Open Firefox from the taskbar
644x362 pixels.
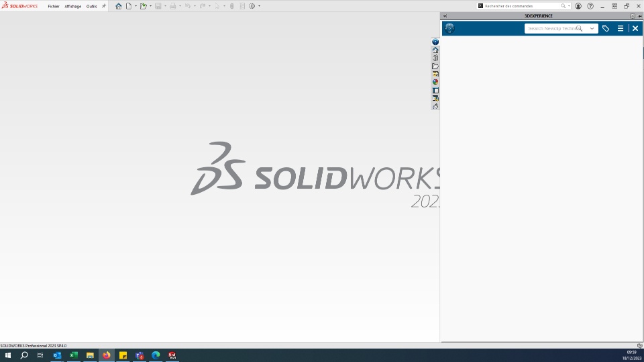point(107,355)
